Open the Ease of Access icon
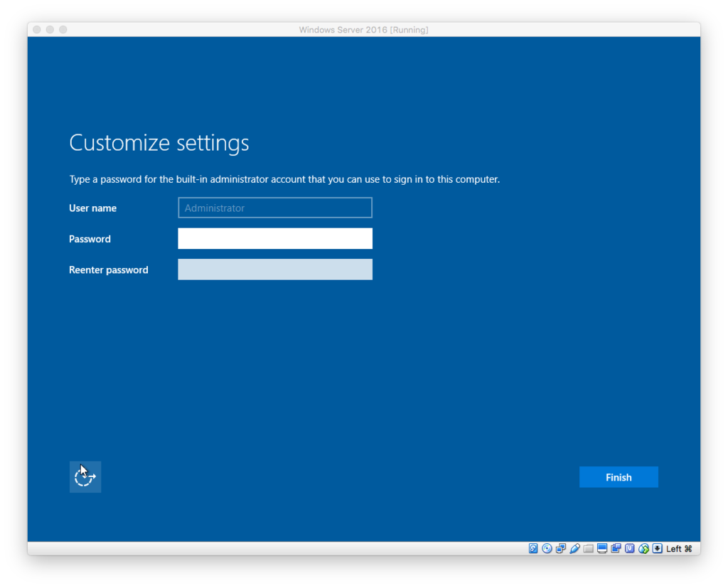Screen dimensions: 728x588 point(85,477)
